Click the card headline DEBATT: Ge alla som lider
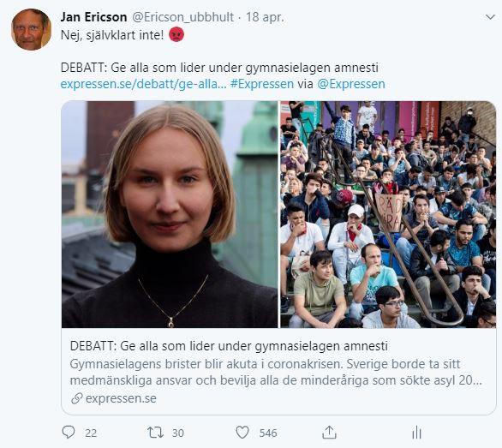502x448 pixels. tap(229, 346)
